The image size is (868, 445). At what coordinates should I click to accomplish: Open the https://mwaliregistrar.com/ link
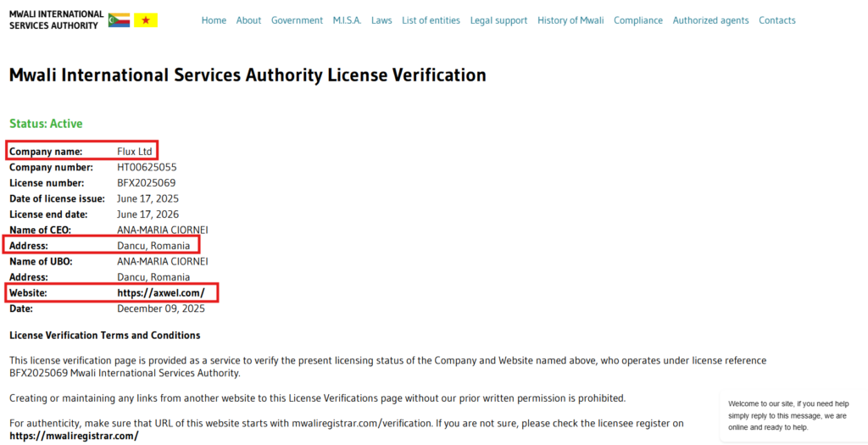point(74,436)
